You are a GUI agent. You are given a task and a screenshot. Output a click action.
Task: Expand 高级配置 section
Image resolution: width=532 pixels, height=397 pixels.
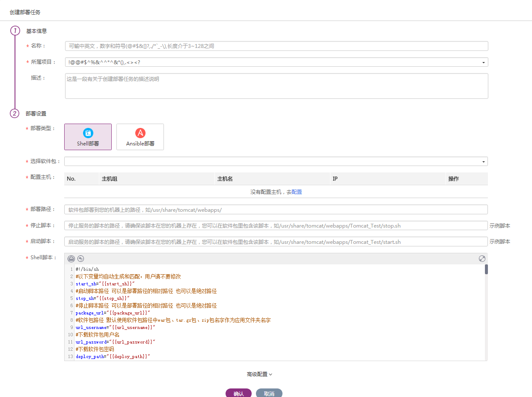pyautogui.click(x=259, y=374)
